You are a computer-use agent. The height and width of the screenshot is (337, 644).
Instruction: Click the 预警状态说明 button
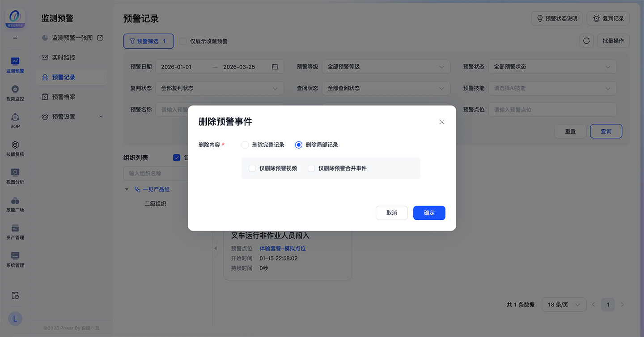click(x=557, y=18)
